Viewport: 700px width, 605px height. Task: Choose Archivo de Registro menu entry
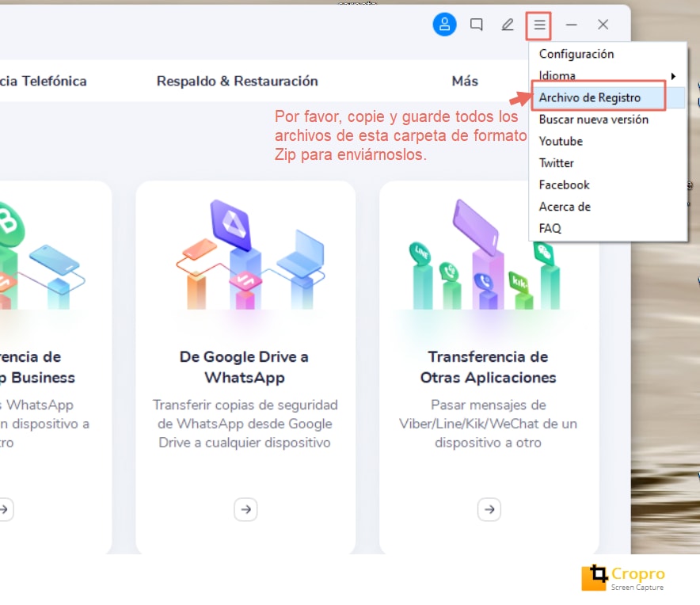[x=589, y=98]
